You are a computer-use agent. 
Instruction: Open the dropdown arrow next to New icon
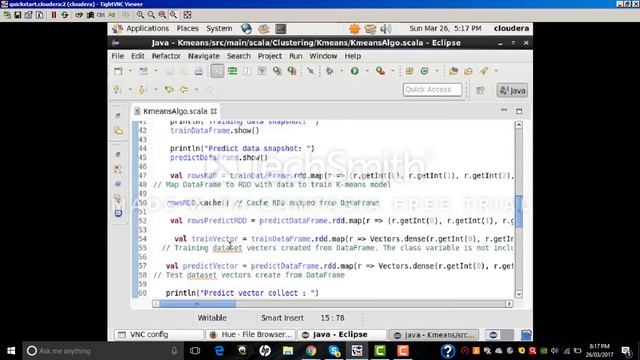click(130, 71)
